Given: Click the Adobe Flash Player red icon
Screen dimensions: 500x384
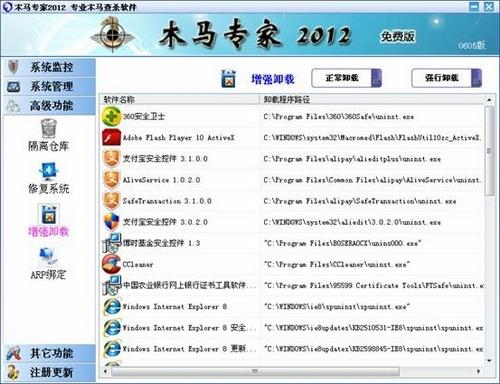Looking at the screenshot, I should coord(111,137).
